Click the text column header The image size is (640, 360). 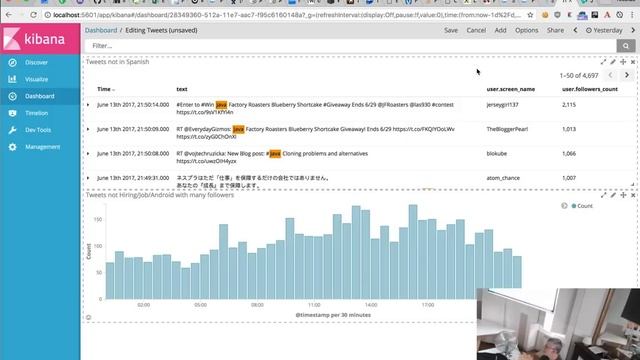[x=182, y=89]
